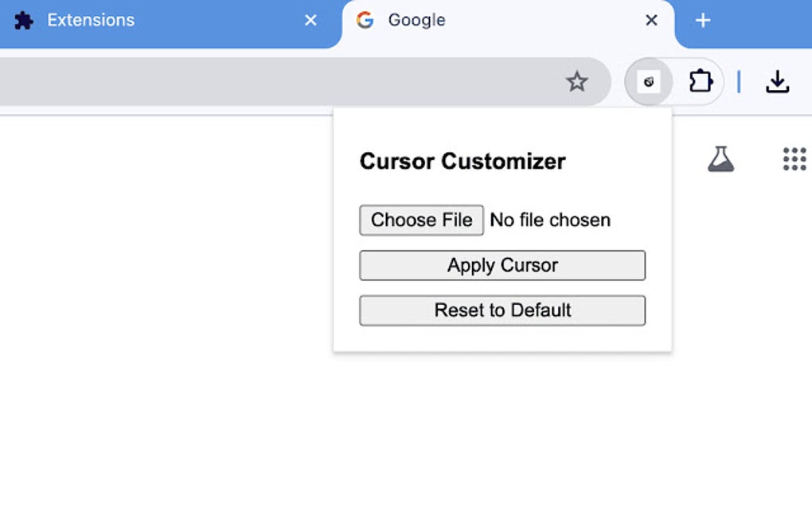
Task: Close the Google tab
Action: [651, 21]
